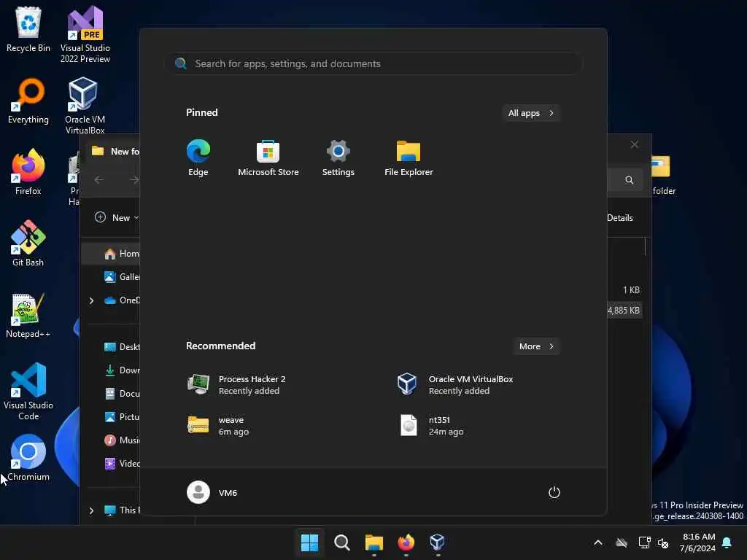Show hidden system tray icons

(x=598, y=542)
